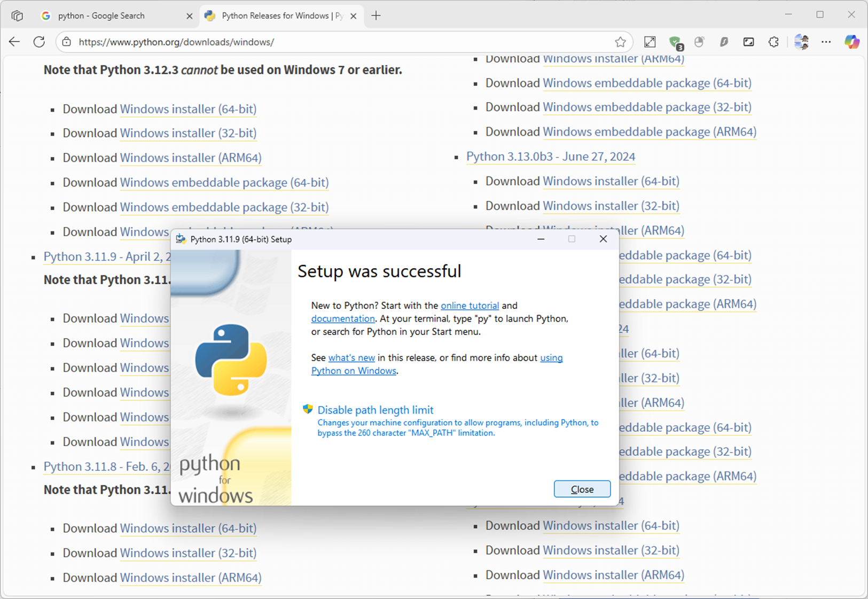Open Python 3.13.0b3 - June 27, 2024 link

[551, 157]
